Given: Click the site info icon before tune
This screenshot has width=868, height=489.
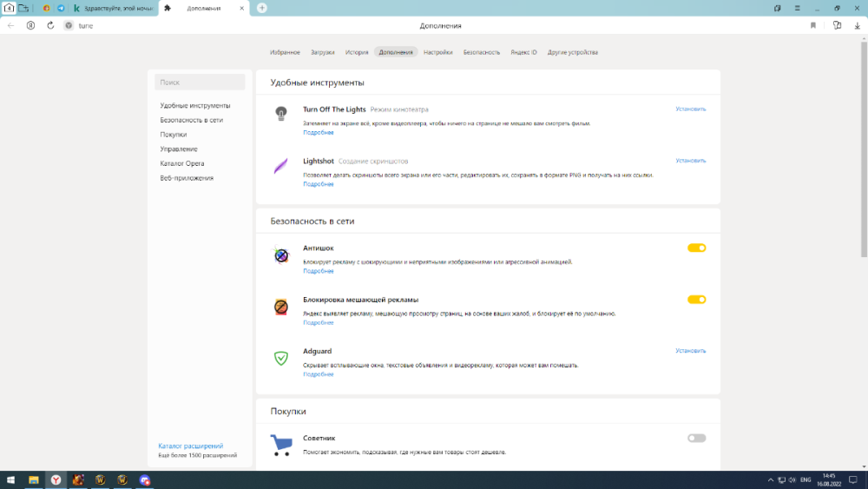Looking at the screenshot, I should 69,25.
